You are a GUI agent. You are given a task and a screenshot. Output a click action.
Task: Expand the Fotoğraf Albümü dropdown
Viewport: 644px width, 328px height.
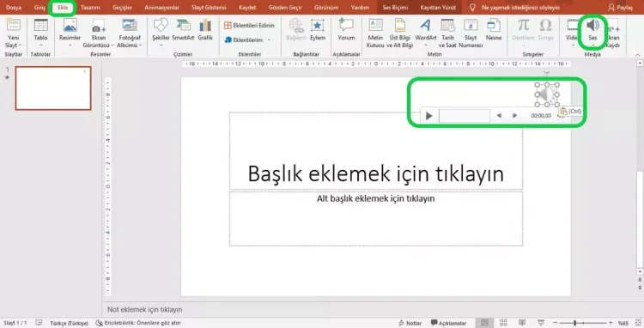coord(141,46)
